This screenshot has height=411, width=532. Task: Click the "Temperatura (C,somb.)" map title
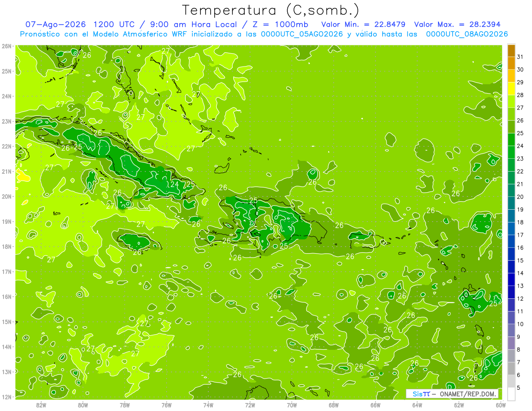click(x=271, y=10)
